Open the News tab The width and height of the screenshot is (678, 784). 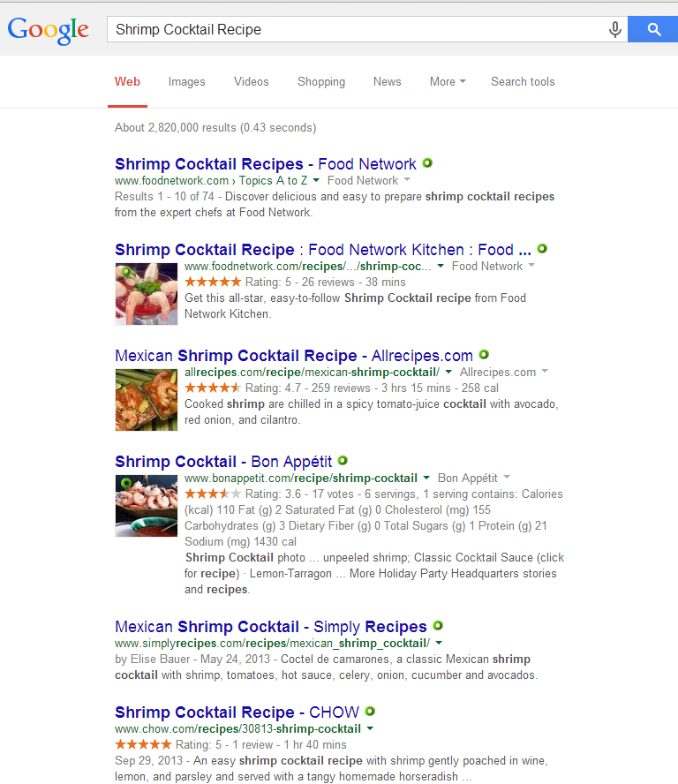click(387, 82)
